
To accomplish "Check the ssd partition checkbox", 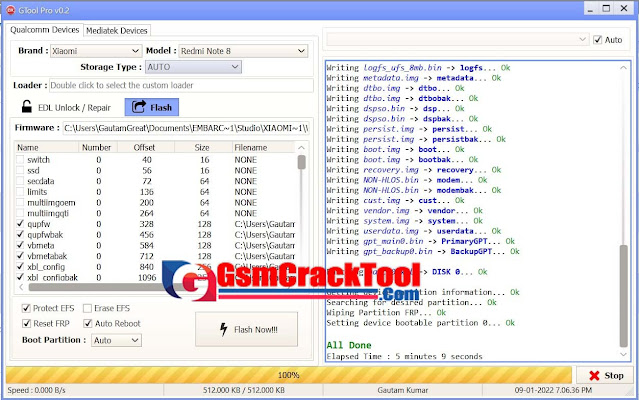I will click(x=20, y=170).
